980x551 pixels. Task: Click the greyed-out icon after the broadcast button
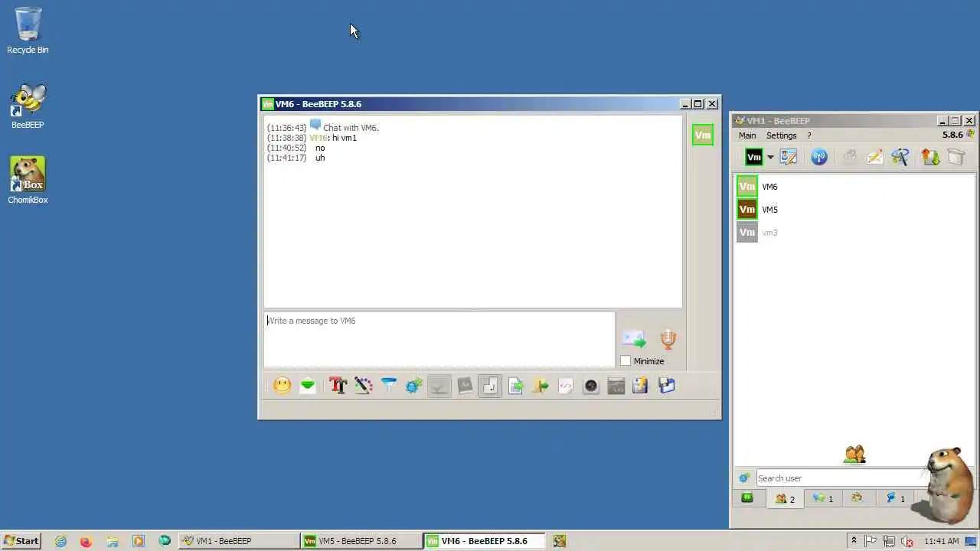click(x=849, y=157)
